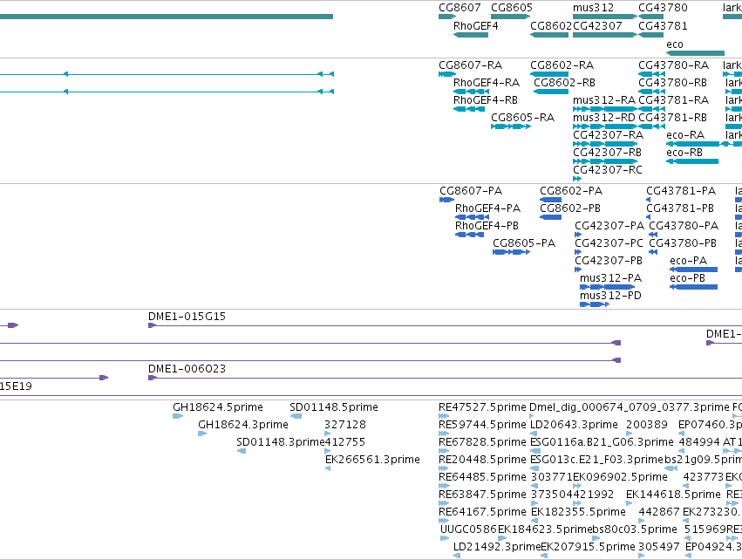The image size is (742, 560).
Task: Select the CG8602-RA transcript
Action: tap(549, 74)
